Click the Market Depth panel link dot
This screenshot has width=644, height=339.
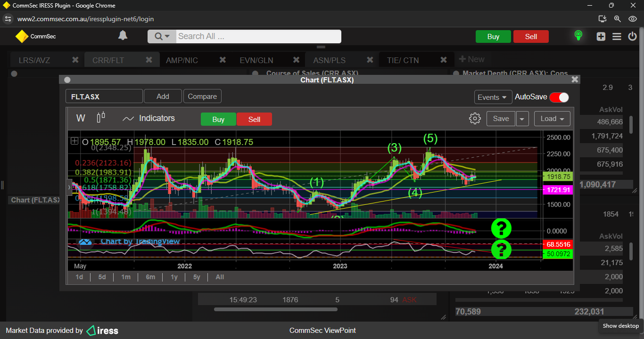(456, 73)
